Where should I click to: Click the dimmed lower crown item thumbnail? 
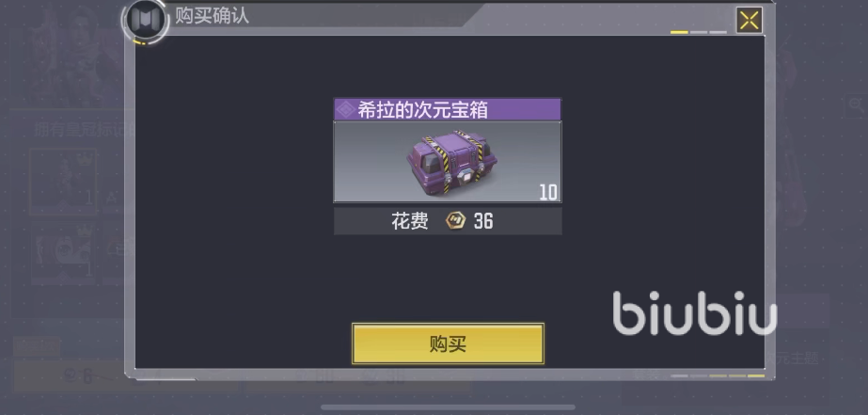[63, 252]
